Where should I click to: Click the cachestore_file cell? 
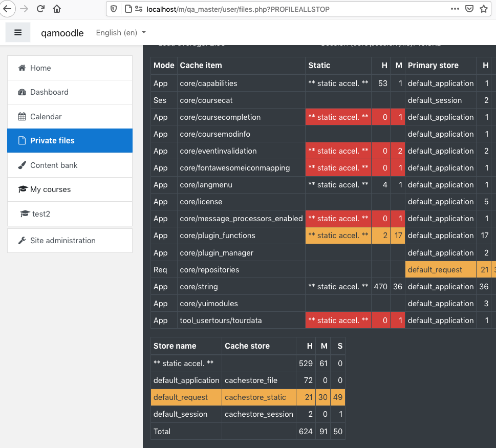point(259,380)
